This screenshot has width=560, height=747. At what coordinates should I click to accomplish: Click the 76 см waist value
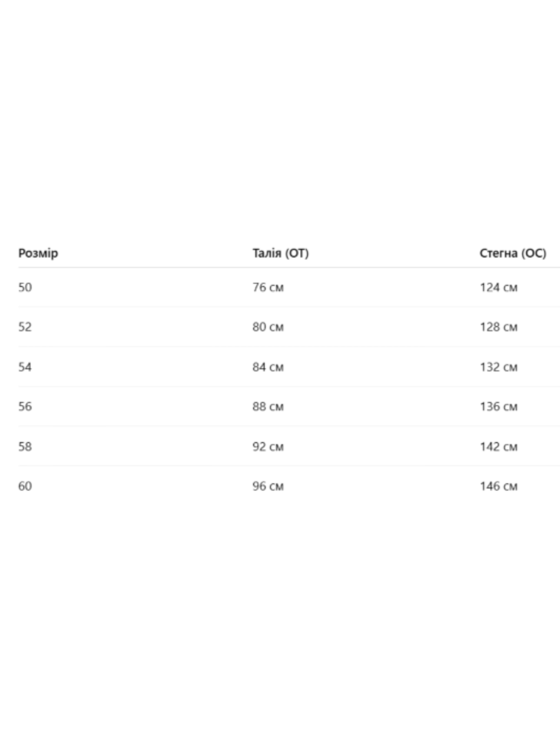pos(268,287)
